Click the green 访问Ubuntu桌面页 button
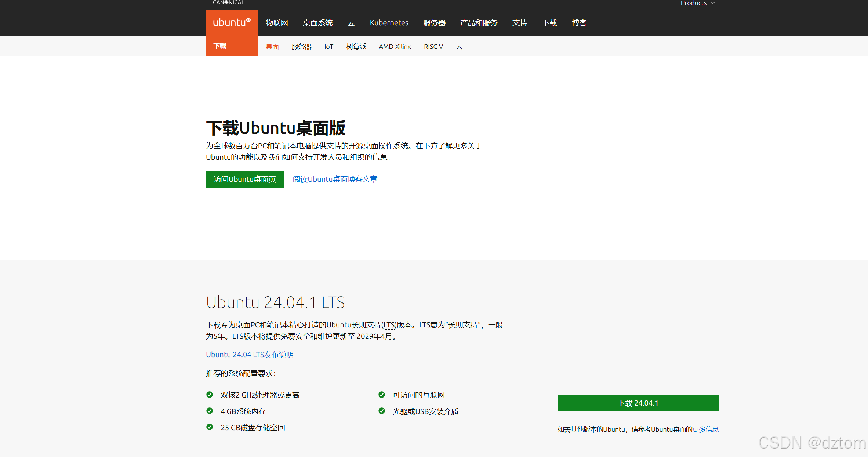 (x=244, y=179)
